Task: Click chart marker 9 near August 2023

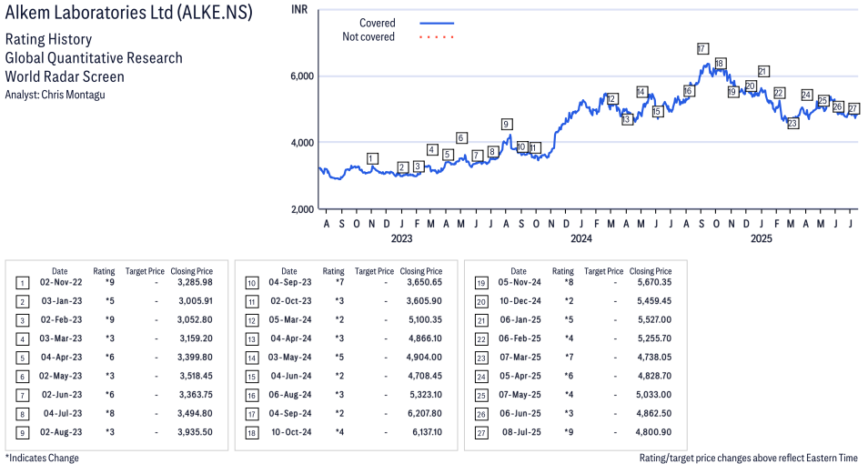Action: pyautogui.click(x=505, y=124)
